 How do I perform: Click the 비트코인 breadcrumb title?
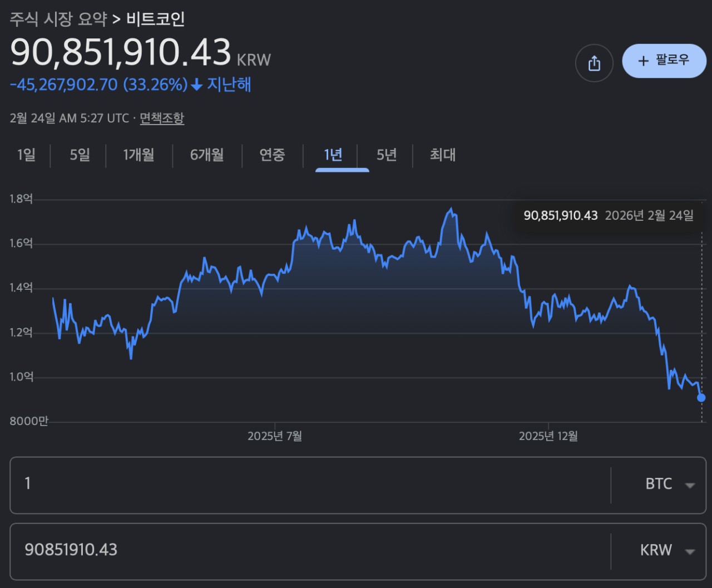155,19
